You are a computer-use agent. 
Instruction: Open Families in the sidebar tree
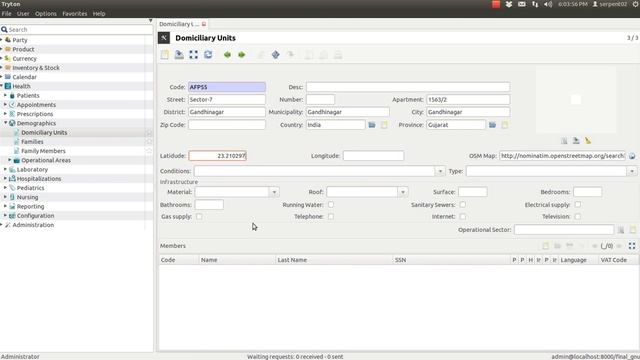tap(32, 142)
